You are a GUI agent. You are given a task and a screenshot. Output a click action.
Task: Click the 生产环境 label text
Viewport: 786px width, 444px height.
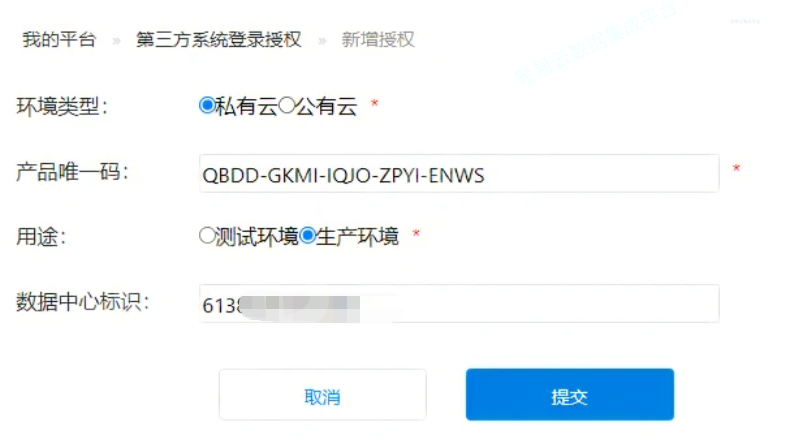pyautogui.click(x=357, y=237)
